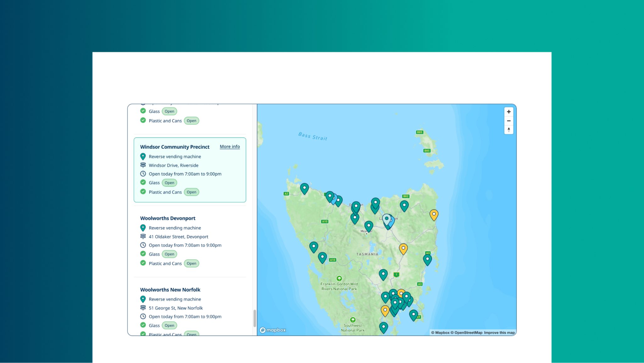This screenshot has height=363, width=644.
Task: Click the teal pin near the A9 label
Action: pyautogui.click(x=414, y=315)
